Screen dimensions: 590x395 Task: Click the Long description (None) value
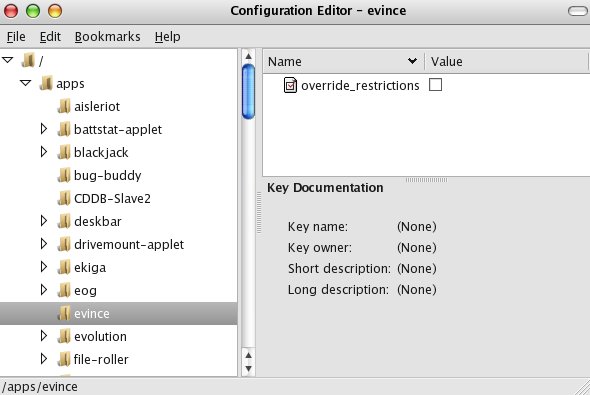pyautogui.click(x=417, y=290)
